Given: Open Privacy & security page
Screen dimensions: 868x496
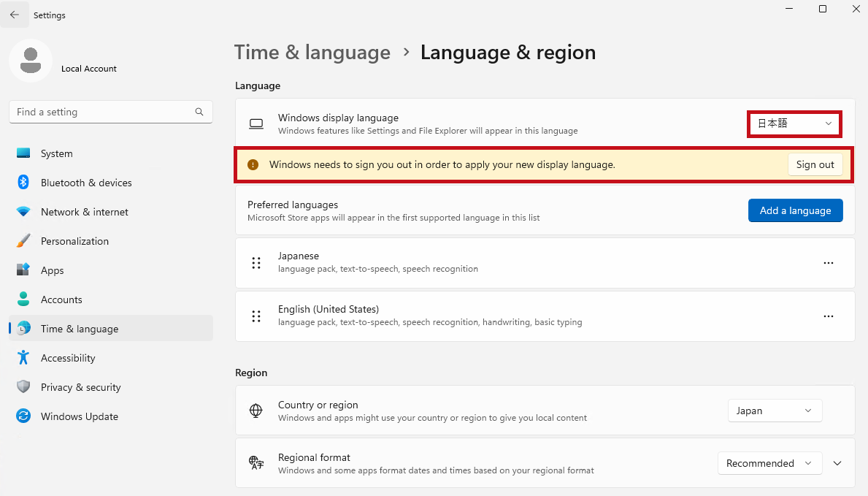Looking at the screenshot, I should (111, 387).
